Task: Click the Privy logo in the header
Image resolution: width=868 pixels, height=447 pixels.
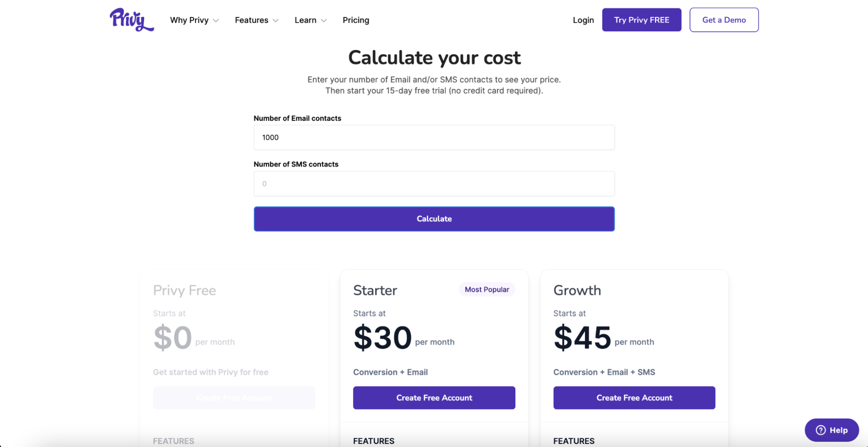Action: tap(131, 20)
